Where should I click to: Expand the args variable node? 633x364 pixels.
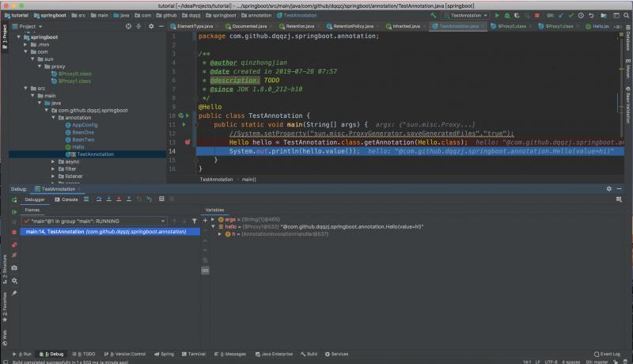pos(213,218)
